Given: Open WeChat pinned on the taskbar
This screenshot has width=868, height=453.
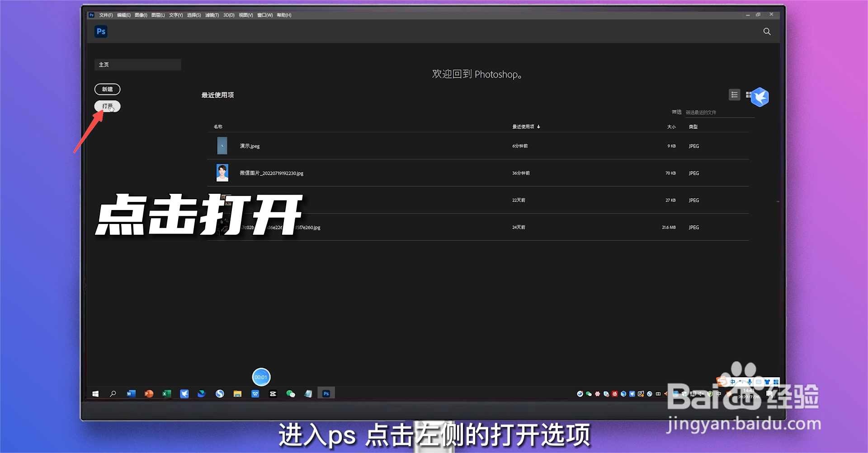Looking at the screenshot, I should (x=291, y=394).
